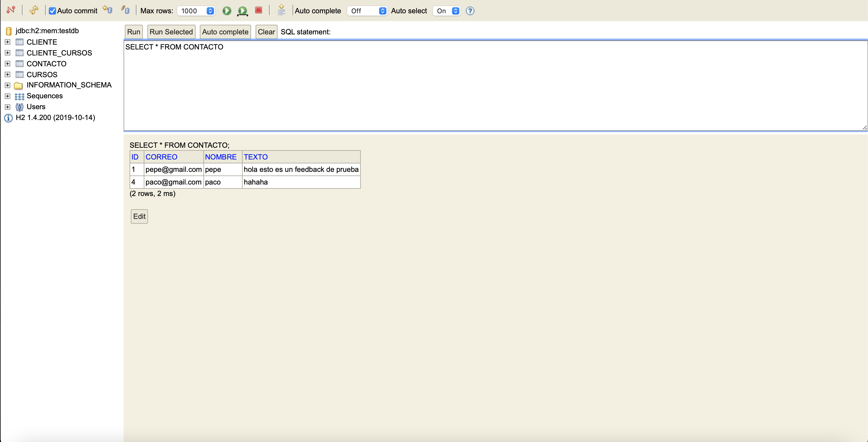Toggle Auto complete to On
Image resolution: width=868 pixels, height=442 pixels.
coord(366,11)
